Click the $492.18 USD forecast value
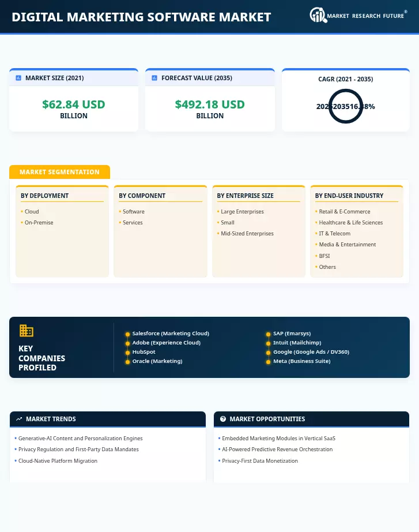Image resolution: width=419 pixels, height=532 pixels. click(x=210, y=104)
